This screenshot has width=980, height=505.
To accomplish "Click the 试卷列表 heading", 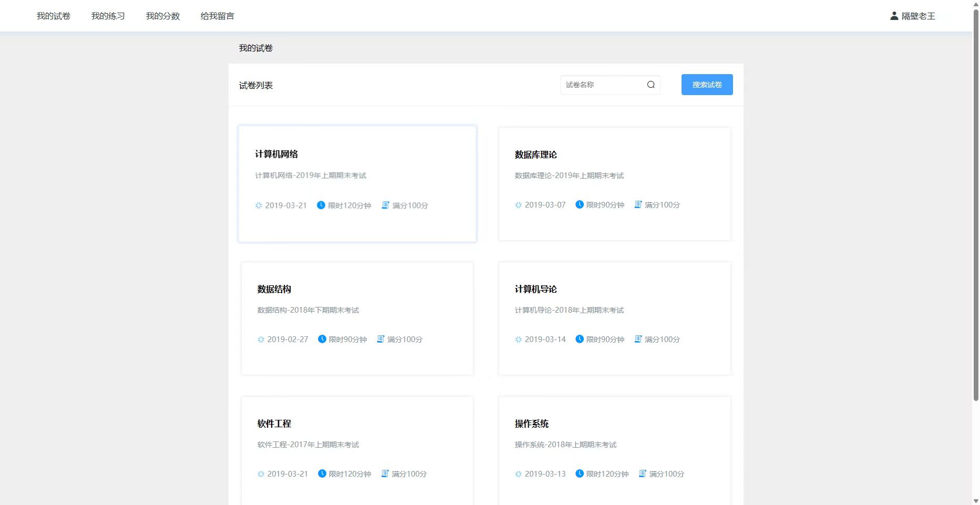I will pyautogui.click(x=256, y=85).
